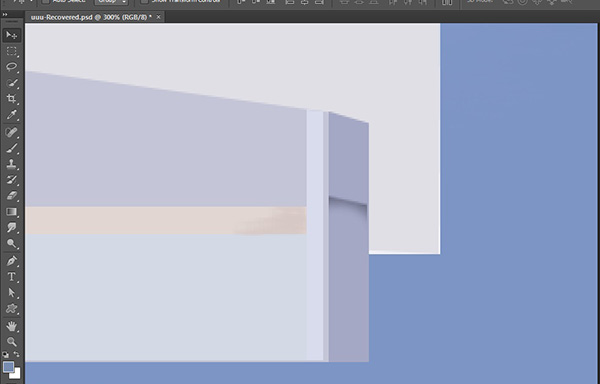Select the Path Selection tool
This screenshot has height=384, width=600.
point(11,293)
